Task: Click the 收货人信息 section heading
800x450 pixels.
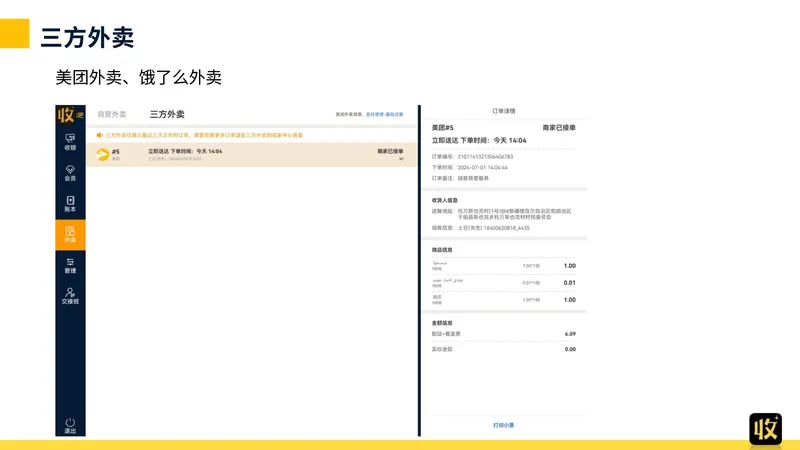Action: pyautogui.click(x=444, y=200)
